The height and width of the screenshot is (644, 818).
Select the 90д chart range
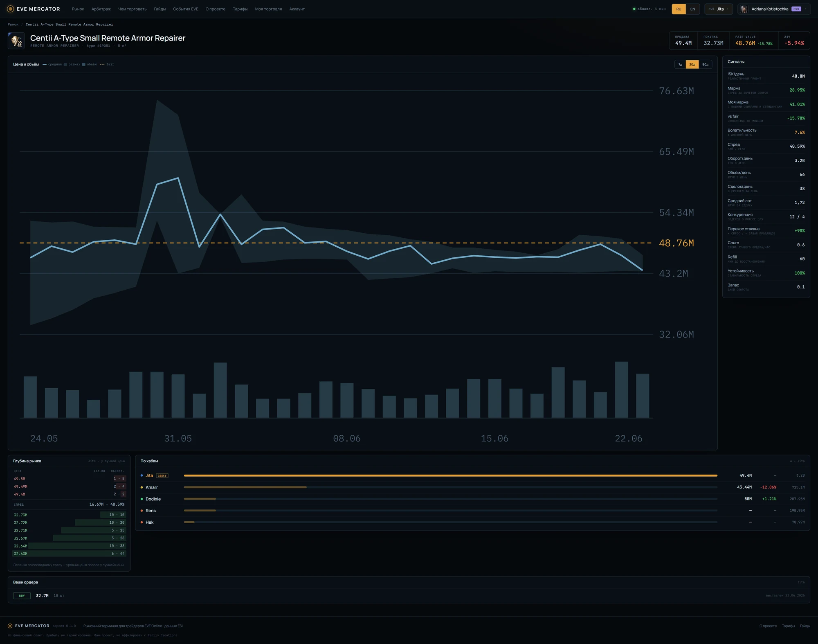(x=705, y=65)
